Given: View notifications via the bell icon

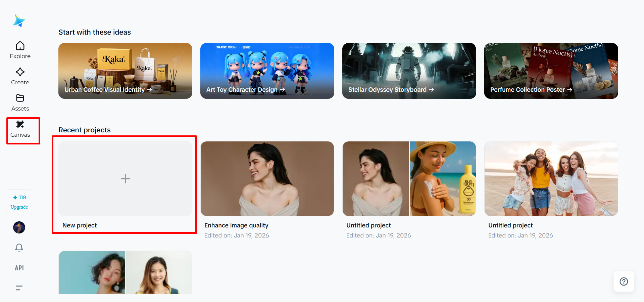Looking at the screenshot, I should pyautogui.click(x=19, y=248).
